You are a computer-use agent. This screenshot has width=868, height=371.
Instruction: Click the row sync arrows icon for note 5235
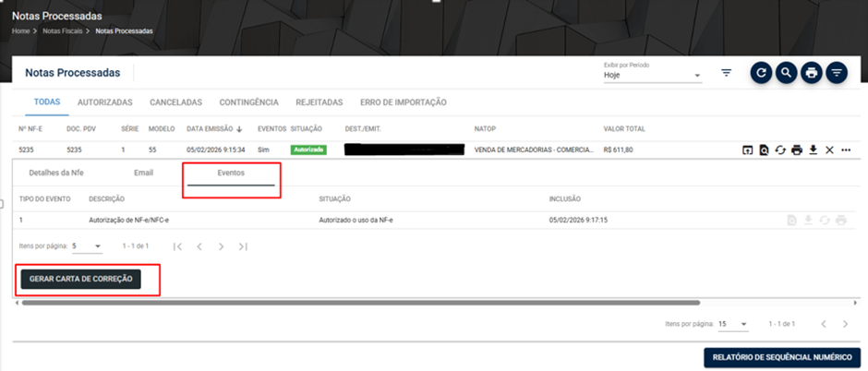pyautogui.click(x=780, y=150)
